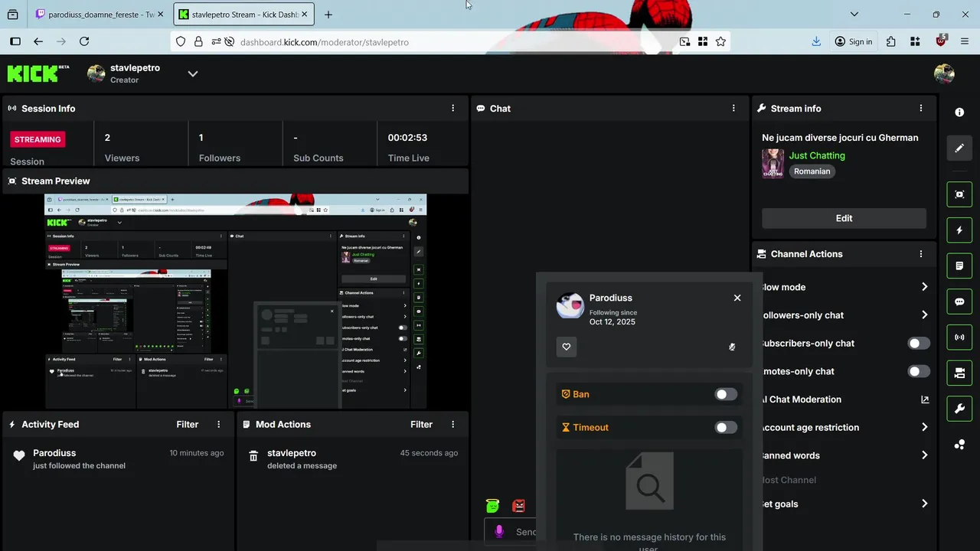Open Stream info panel three-dot menu
Viewport: 980px width, 551px height.
(x=921, y=109)
